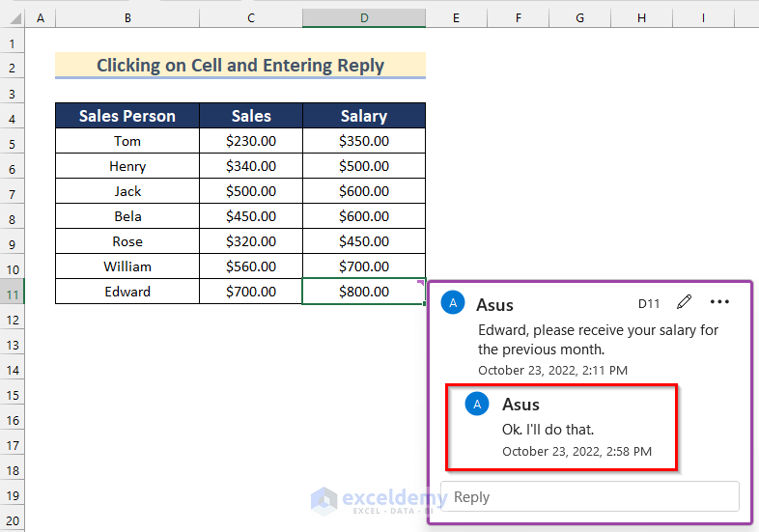Click Henry's $500.00 salary cell
This screenshot has width=759, height=532.
[364, 166]
